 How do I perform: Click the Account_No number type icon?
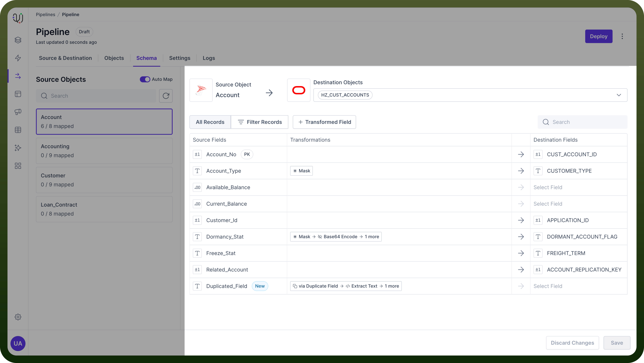(197, 154)
